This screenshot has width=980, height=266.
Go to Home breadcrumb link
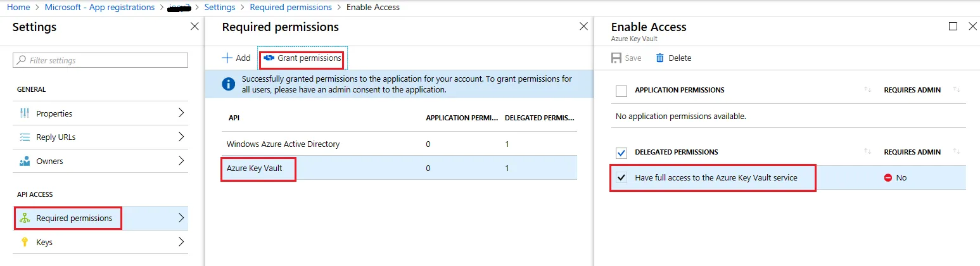[18, 7]
